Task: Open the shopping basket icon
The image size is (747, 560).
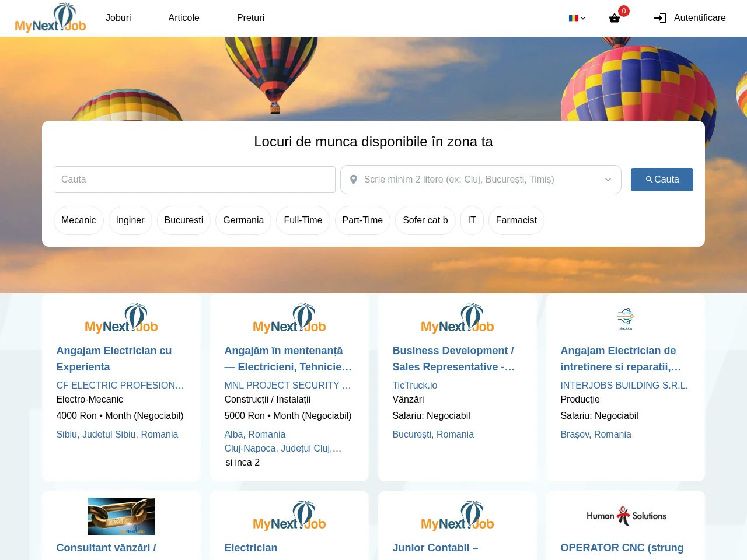Action: [615, 18]
